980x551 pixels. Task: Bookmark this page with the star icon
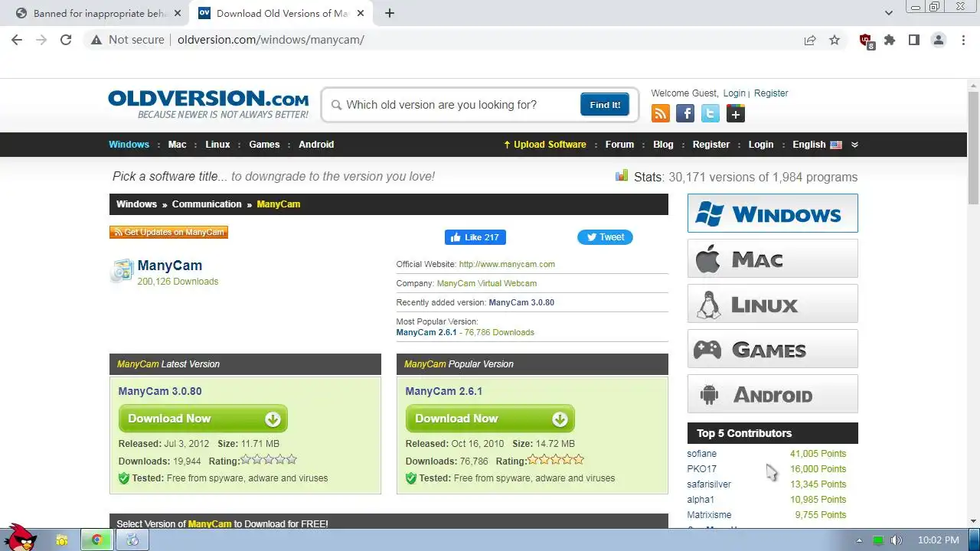[835, 40]
